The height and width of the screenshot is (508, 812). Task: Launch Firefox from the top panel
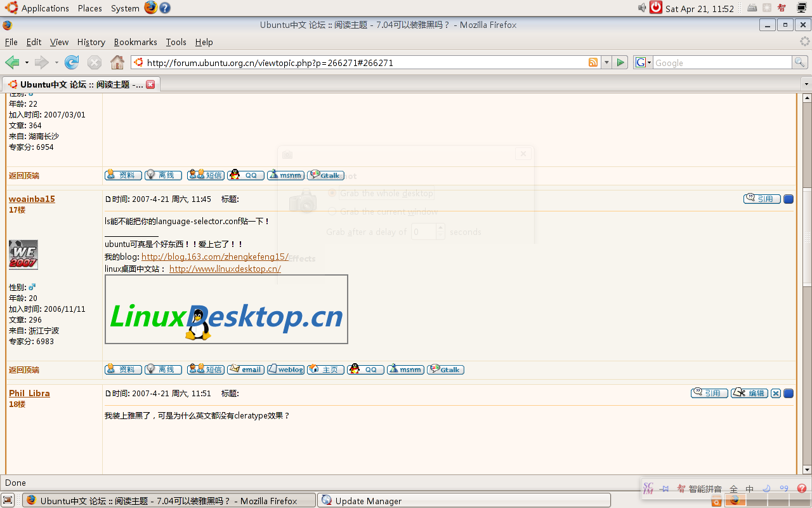pyautogui.click(x=150, y=8)
